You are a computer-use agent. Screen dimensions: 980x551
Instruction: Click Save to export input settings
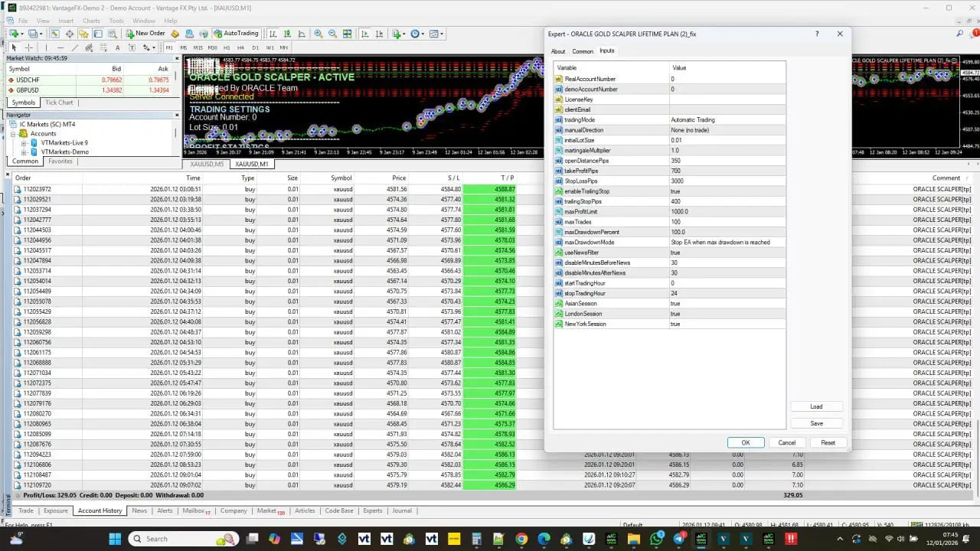coord(816,423)
